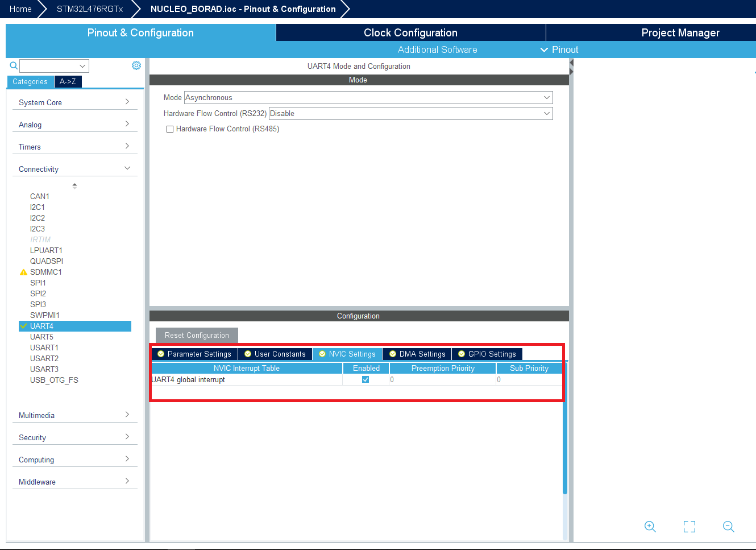Click the Sub Priority value field

click(529, 379)
